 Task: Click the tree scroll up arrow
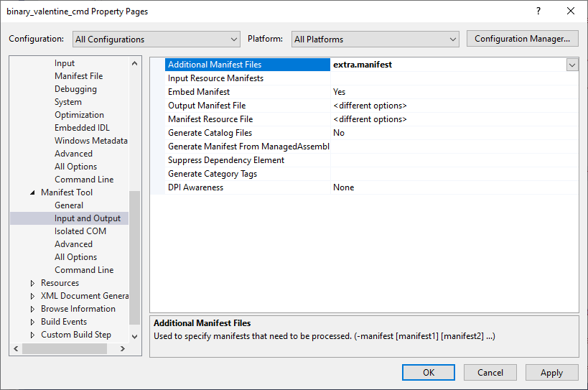(135, 63)
